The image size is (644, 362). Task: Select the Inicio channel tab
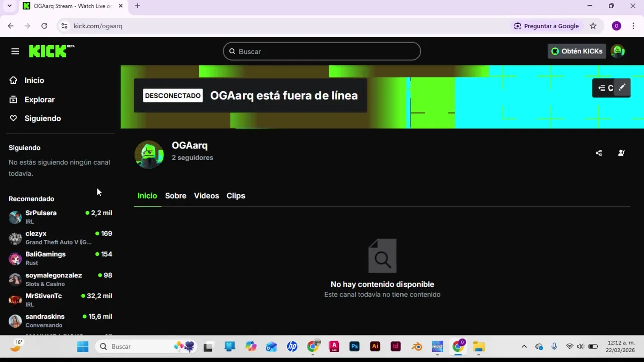click(x=147, y=196)
